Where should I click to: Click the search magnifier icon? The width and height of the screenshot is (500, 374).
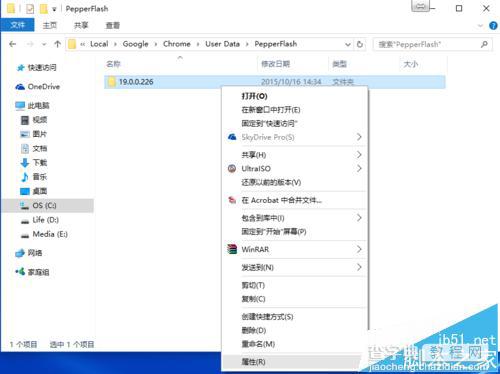click(484, 44)
